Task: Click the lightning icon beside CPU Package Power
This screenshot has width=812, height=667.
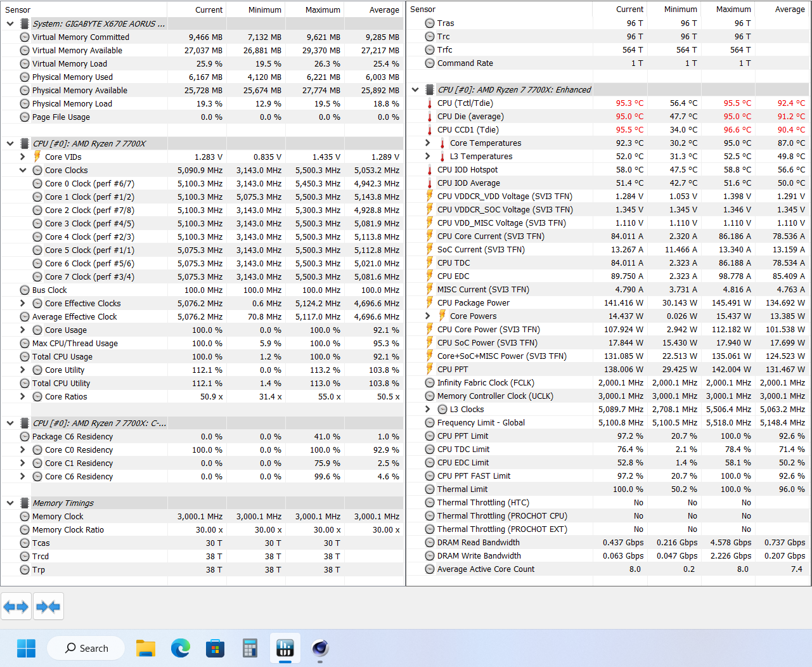Action: tap(430, 303)
